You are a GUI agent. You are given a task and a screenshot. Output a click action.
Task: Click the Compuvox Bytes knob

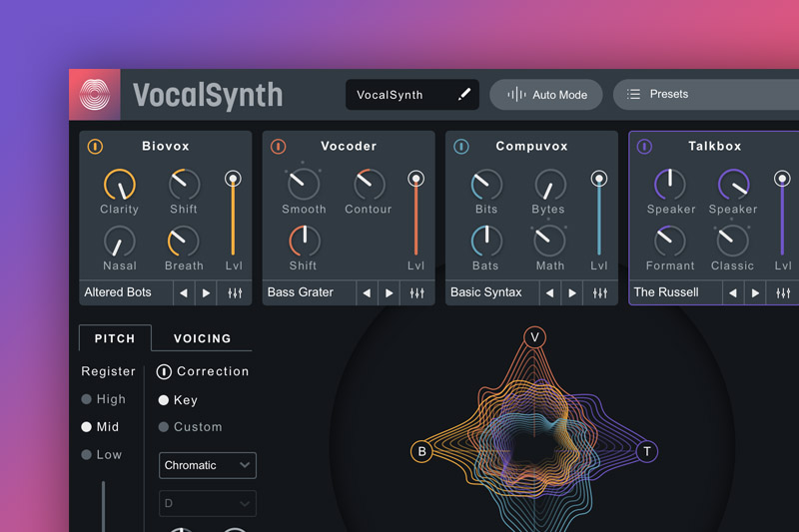point(550,185)
